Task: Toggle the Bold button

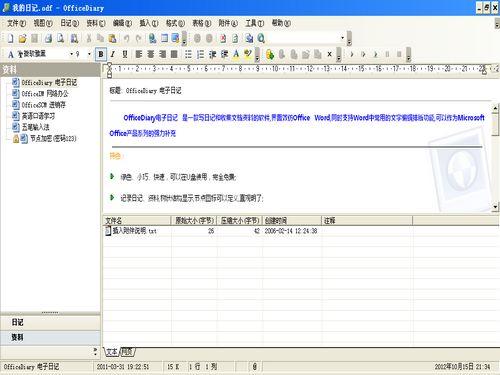Action: pyautogui.click(x=101, y=54)
